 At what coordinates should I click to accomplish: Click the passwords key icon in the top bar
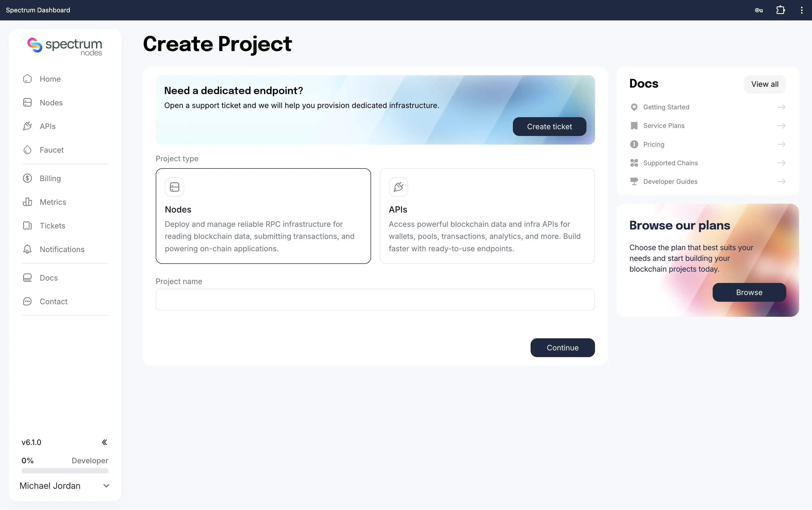point(759,10)
